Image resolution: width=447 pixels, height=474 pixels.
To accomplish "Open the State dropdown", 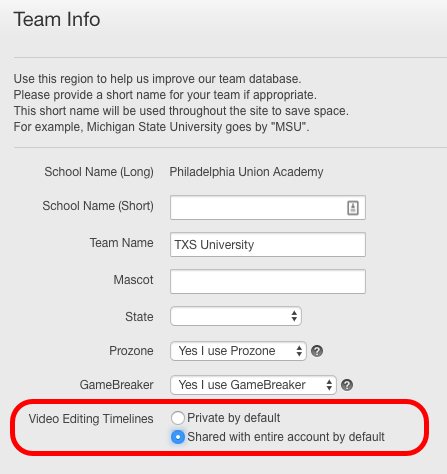I will tap(236, 316).
